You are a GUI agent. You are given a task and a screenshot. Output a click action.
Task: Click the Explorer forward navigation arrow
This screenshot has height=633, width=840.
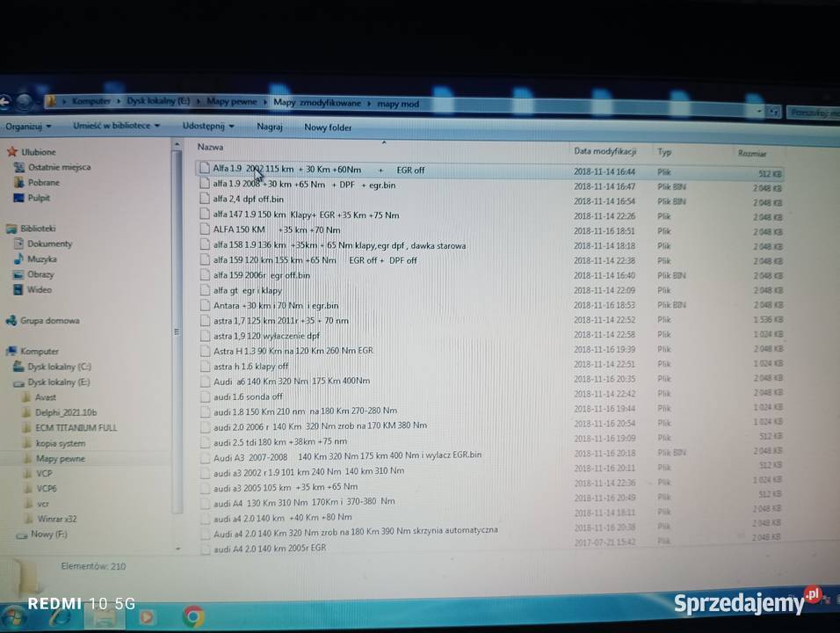(24, 101)
